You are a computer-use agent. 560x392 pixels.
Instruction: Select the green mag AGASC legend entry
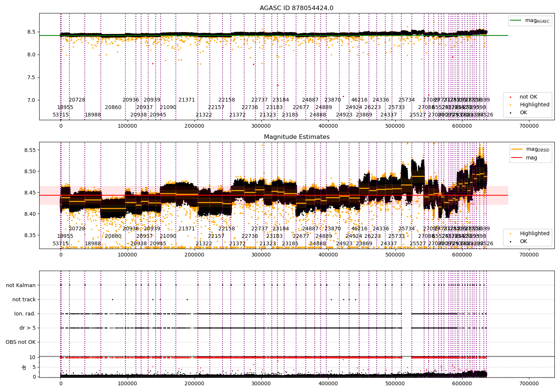point(530,21)
